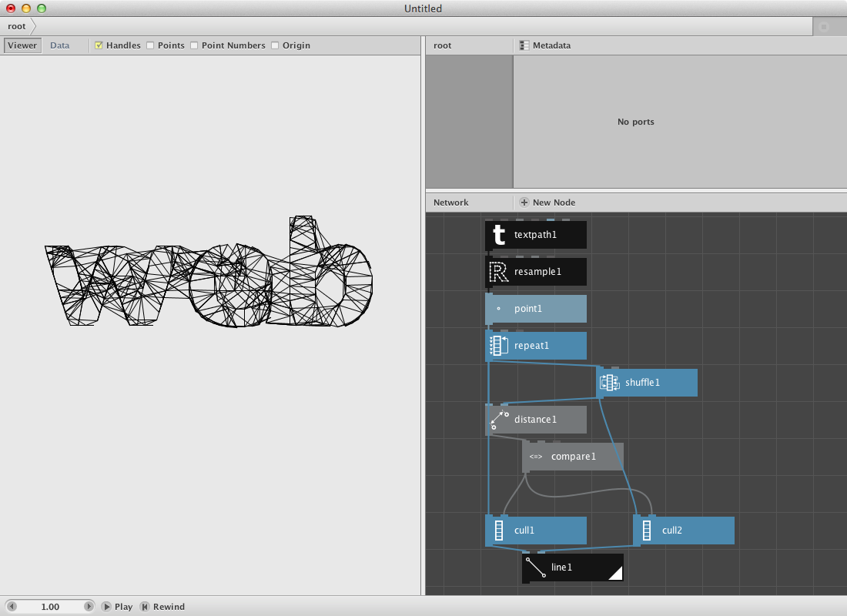Enable the Origin checkbox
The width and height of the screenshot is (847, 616).
coord(275,45)
